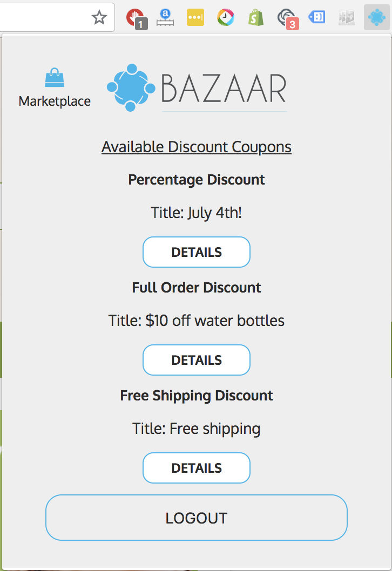View details for the July 4th! coupon

pos(196,251)
